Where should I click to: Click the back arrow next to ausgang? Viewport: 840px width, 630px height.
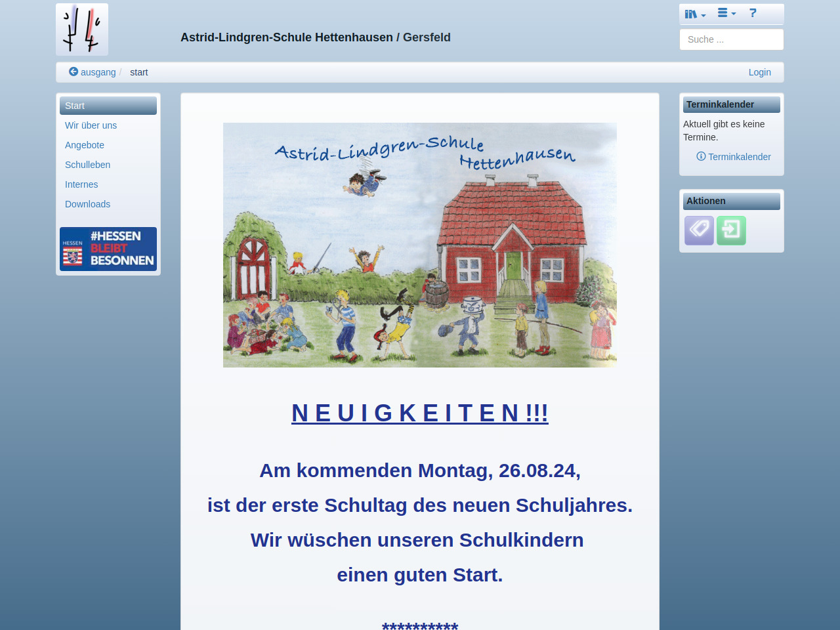pyautogui.click(x=73, y=72)
